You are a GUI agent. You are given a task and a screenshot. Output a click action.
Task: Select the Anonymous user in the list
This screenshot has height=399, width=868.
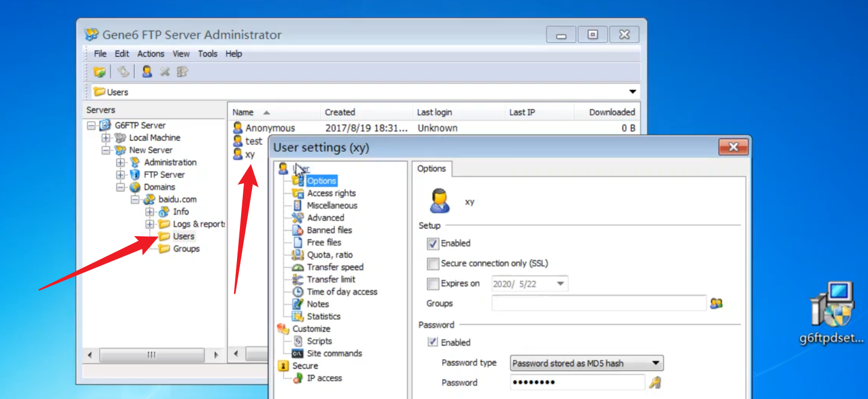269,128
